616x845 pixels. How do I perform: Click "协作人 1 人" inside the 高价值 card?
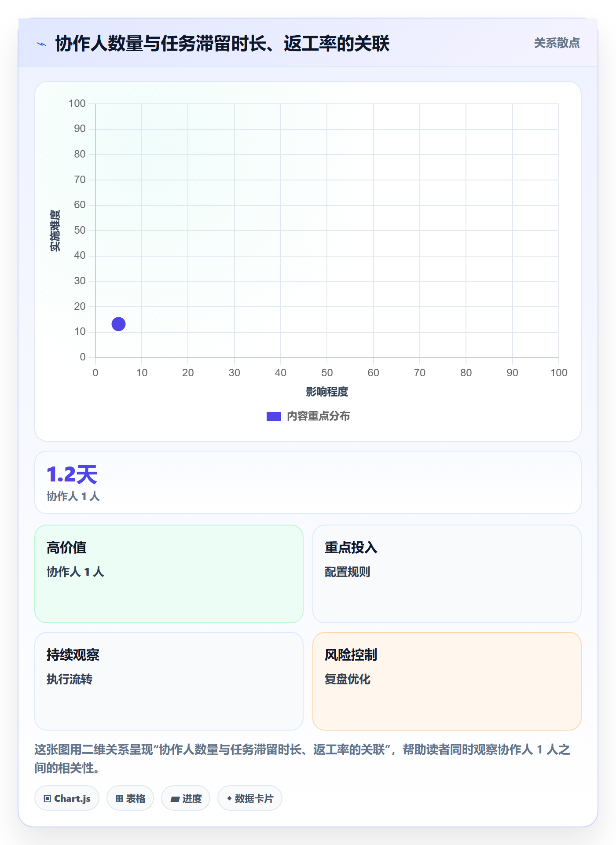(75, 572)
